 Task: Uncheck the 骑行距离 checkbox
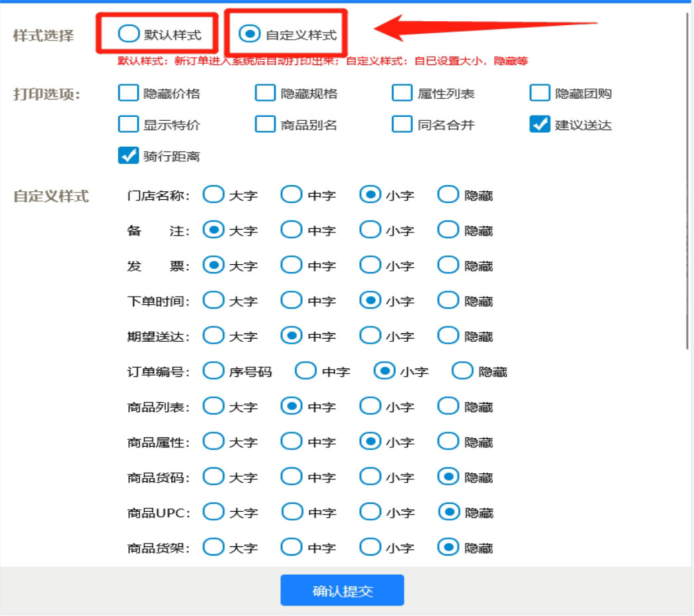[128, 155]
